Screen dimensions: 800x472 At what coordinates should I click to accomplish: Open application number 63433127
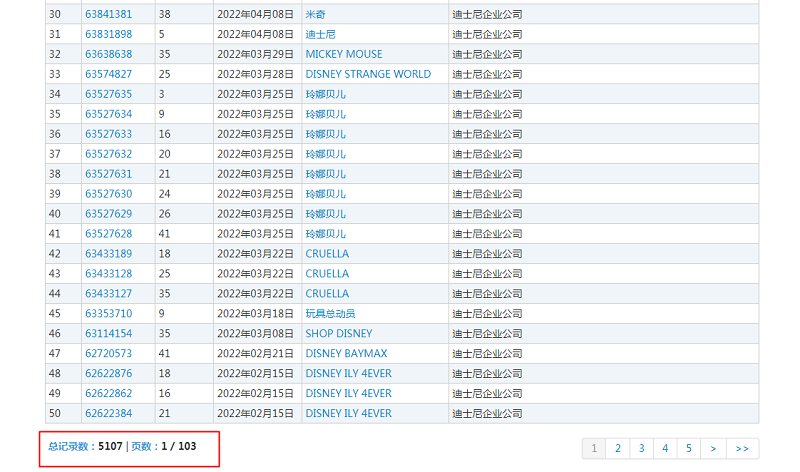point(108,293)
